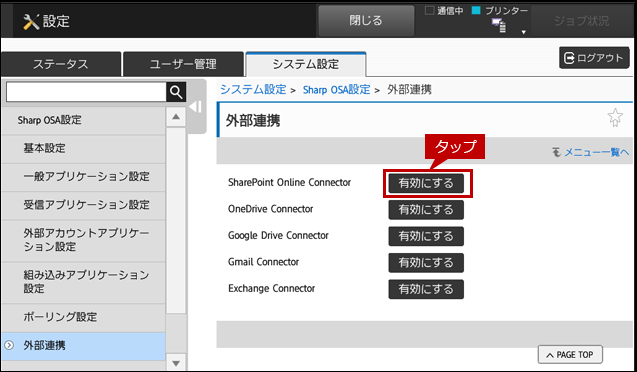637x372 pixels.
Task: Open the printer status dropdown arrow
Action: 524,32
